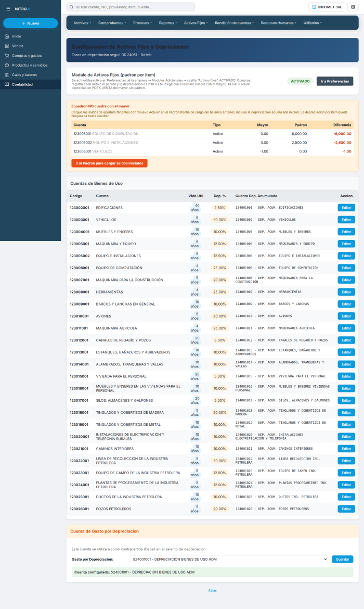
Task: Edit the EDIFICACIONES account row
Action: (x=346, y=208)
